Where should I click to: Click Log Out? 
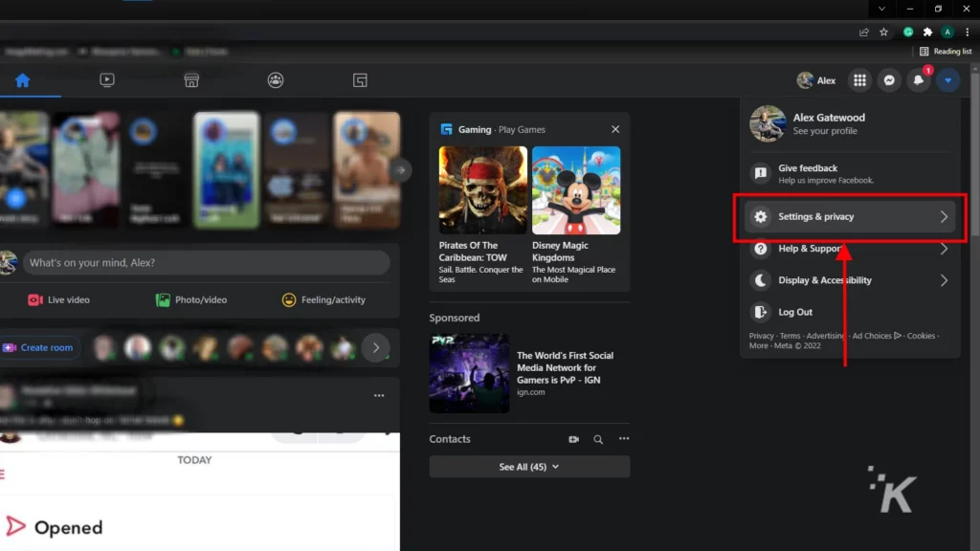pyautogui.click(x=850, y=312)
